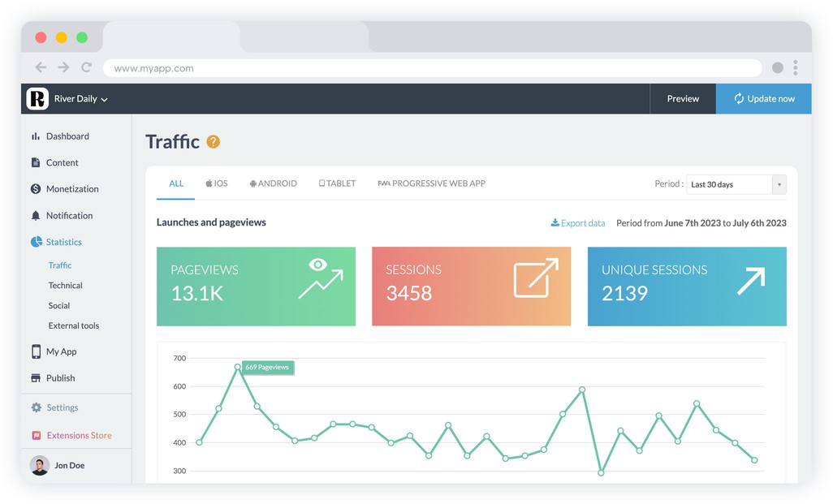833x504 pixels.
Task: Click the Preview button
Action: click(x=683, y=99)
